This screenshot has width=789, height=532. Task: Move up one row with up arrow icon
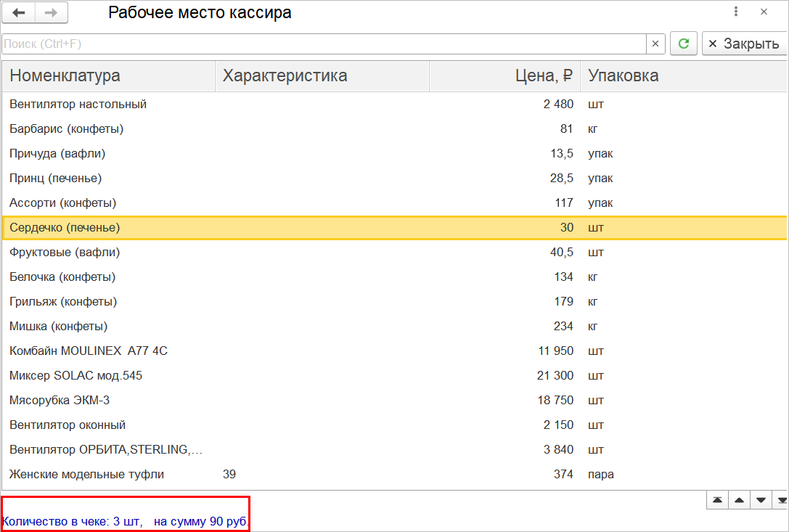tap(739, 500)
